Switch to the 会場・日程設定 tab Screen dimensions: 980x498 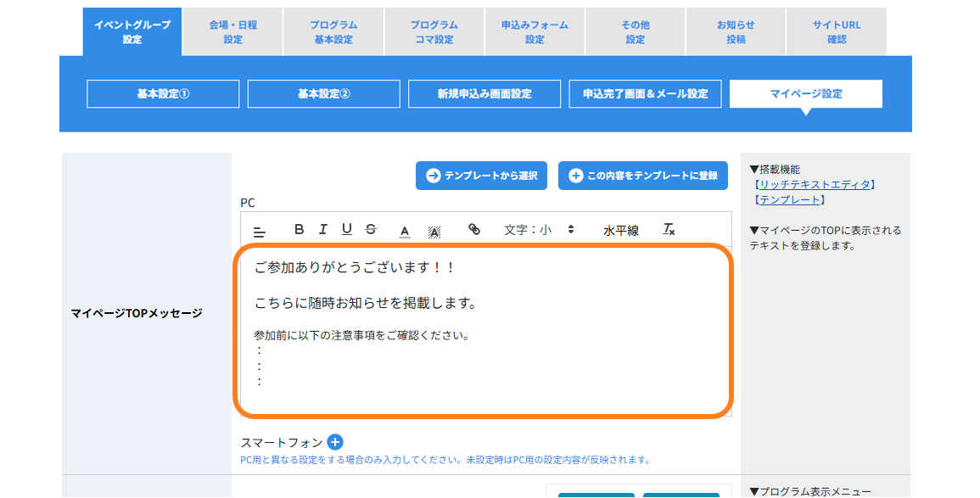[x=232, y=32]
